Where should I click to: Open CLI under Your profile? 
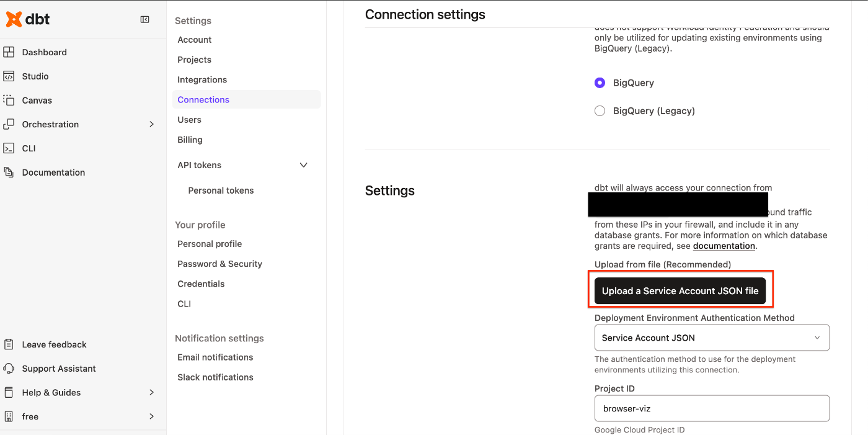click(x=184, y=304)
